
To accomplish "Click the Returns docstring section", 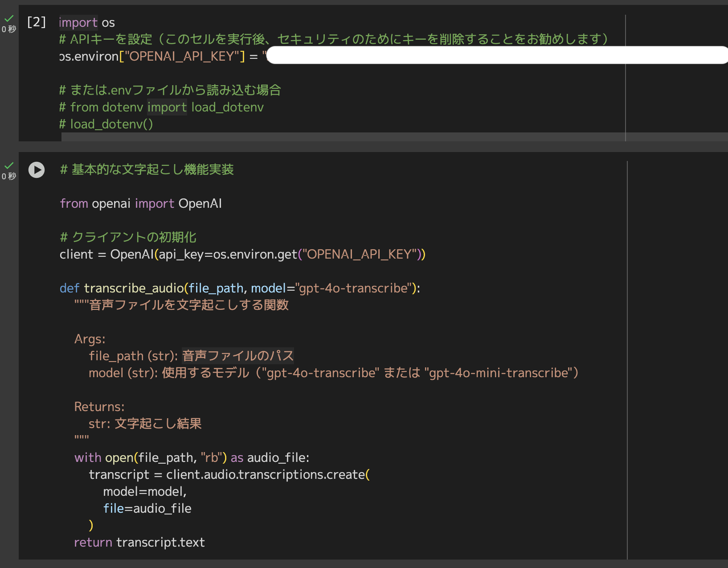I will coord(99,406).
